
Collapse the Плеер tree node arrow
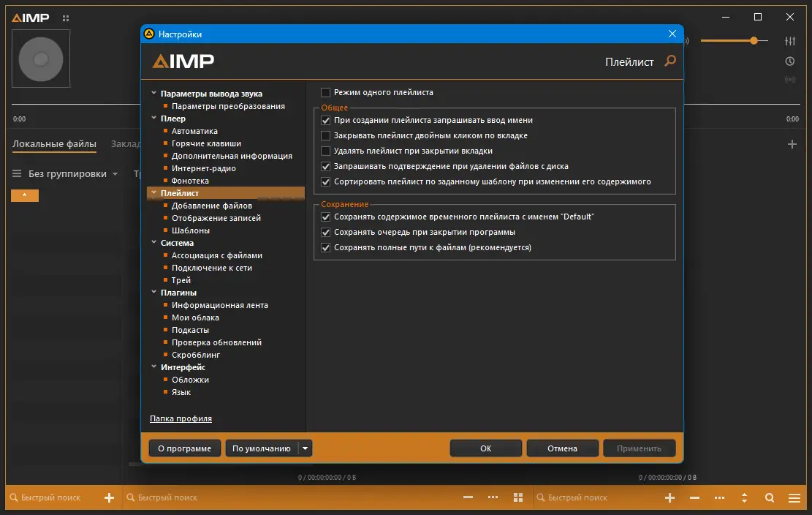point(153,118)
